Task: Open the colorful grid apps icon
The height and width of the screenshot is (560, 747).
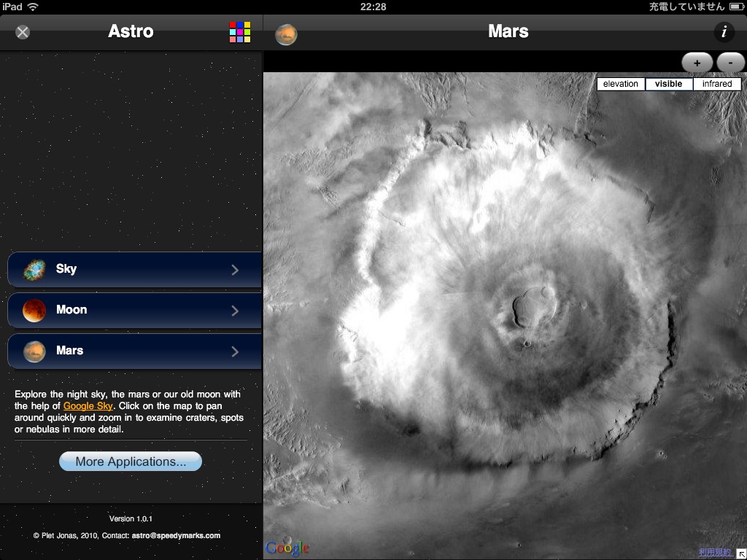Action: [x=240, y=32]
